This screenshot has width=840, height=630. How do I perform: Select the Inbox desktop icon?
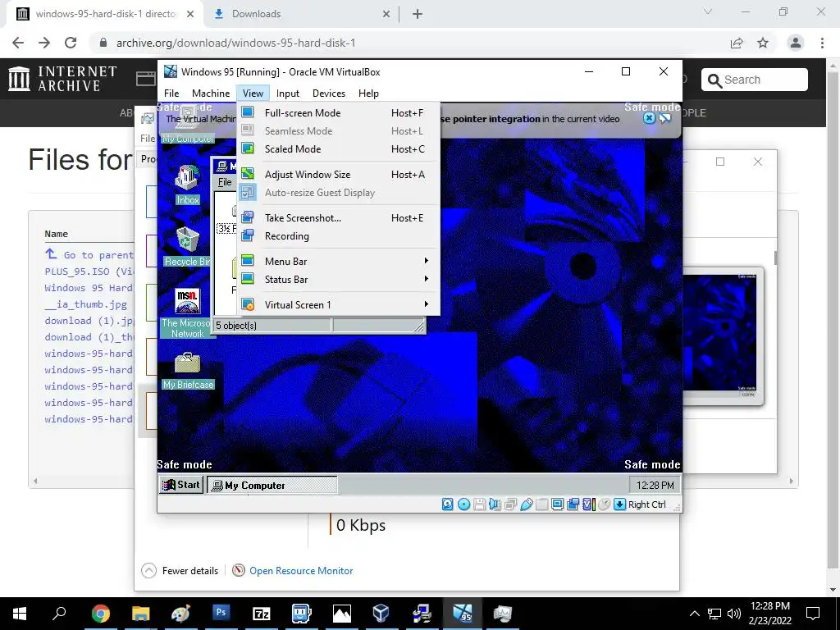[x=188, y=185]
